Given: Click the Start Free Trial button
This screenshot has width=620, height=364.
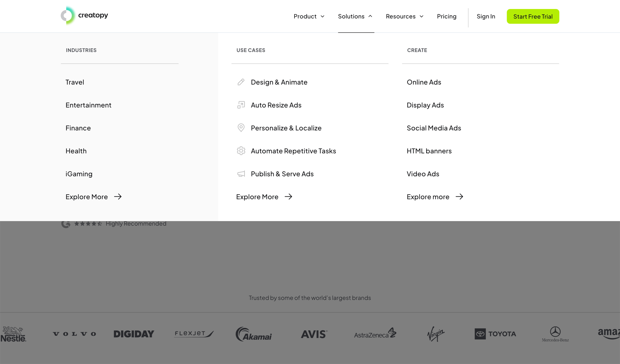Looking at the screenshot, I should click(533, 16).
